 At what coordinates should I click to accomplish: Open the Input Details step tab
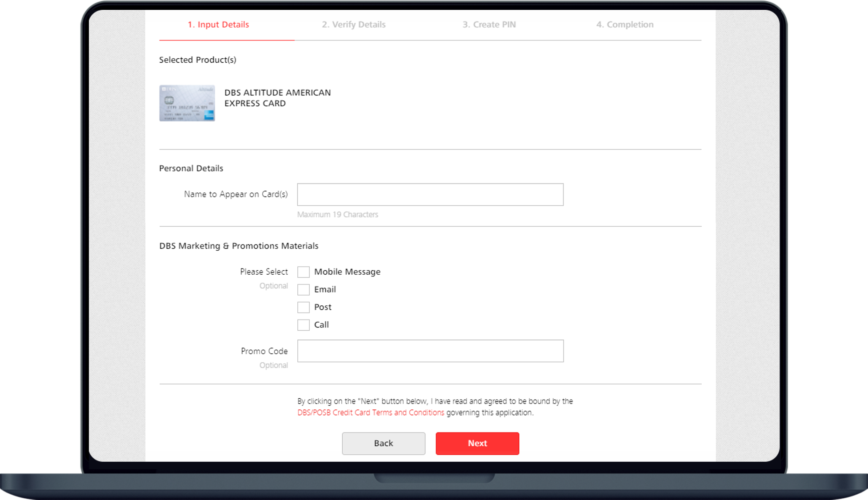218,25
